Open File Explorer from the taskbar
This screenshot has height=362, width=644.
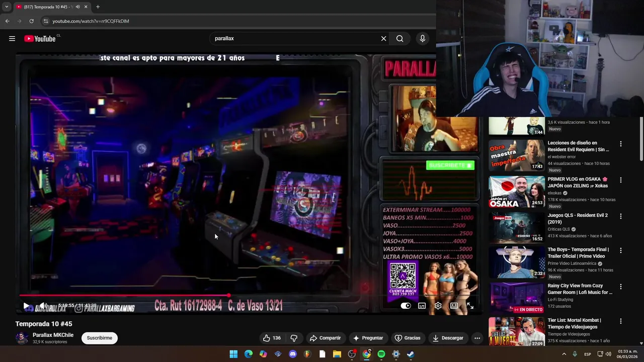337,354
